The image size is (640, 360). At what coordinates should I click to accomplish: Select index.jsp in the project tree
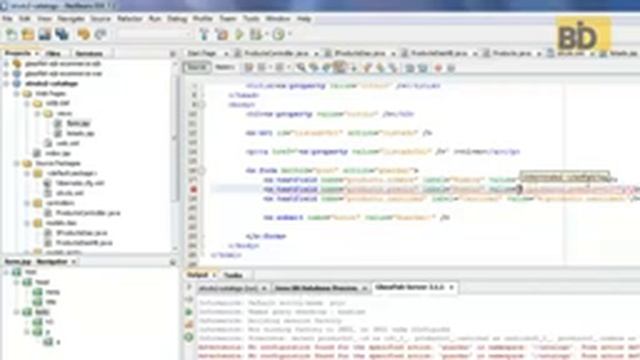[x=58, y=153]
